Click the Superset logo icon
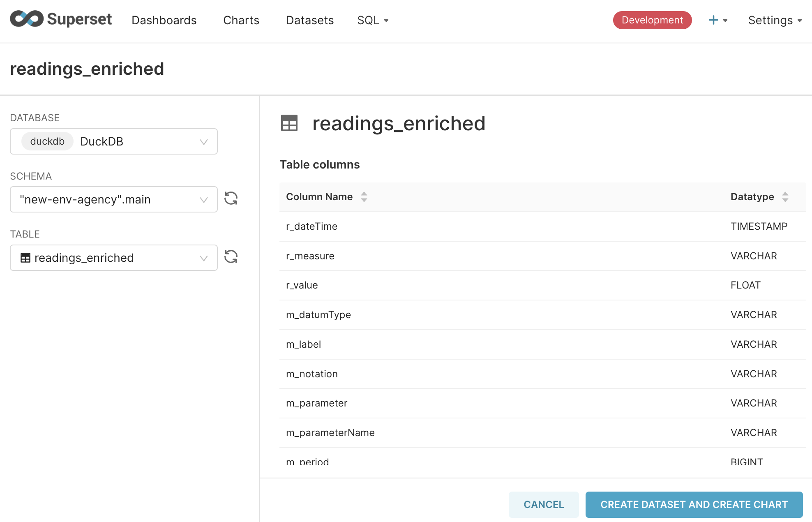This screenshot has height=522, width=812. [x=27, y=19]
